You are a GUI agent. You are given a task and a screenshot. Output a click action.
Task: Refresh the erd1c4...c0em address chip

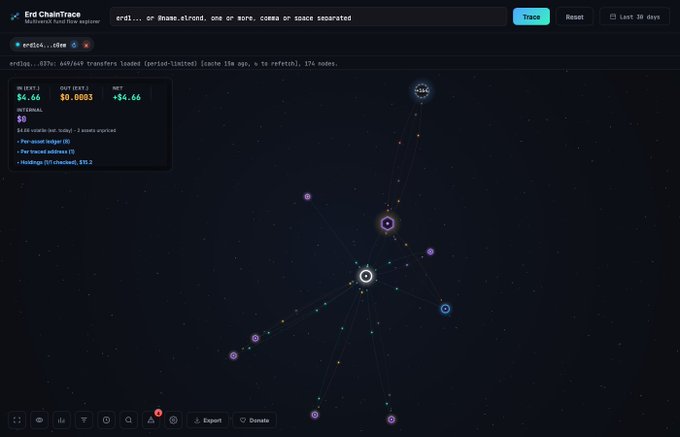tap(74, 45)
